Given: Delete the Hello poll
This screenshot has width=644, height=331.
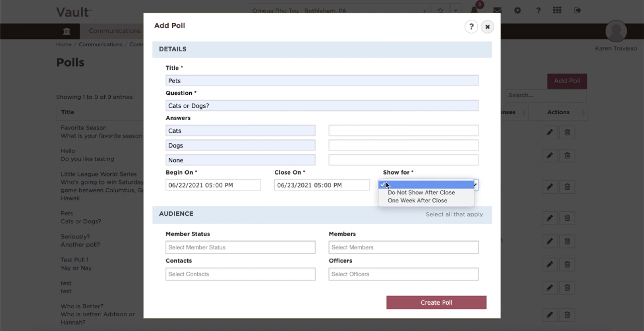Looking at the screenshot, I should point(567,156).
